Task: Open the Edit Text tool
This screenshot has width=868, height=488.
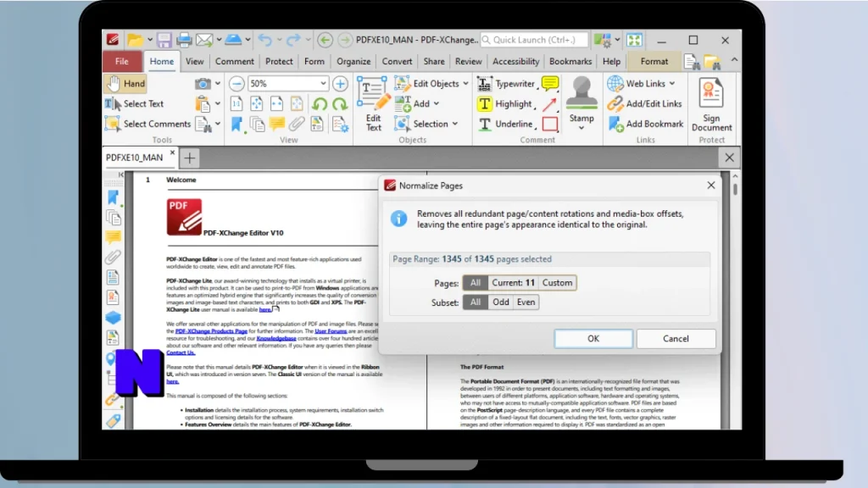Action: click(x=373, y=104)
